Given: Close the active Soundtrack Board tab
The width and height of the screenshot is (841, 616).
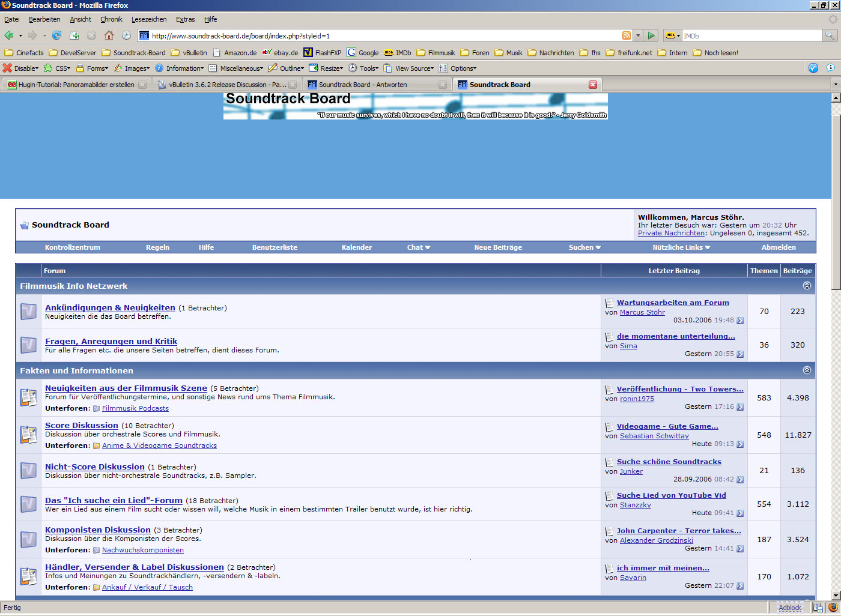Looking at the screenshot, I should 593,85.
